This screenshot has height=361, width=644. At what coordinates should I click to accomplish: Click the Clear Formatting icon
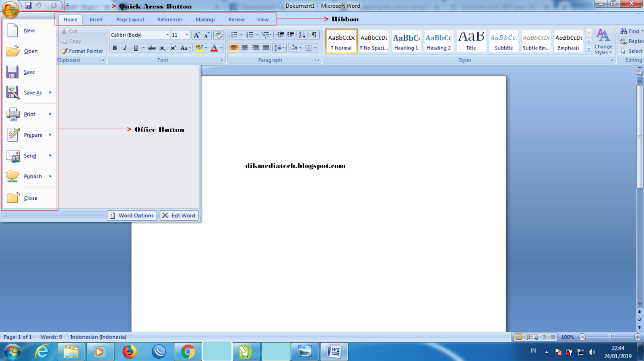218,35
